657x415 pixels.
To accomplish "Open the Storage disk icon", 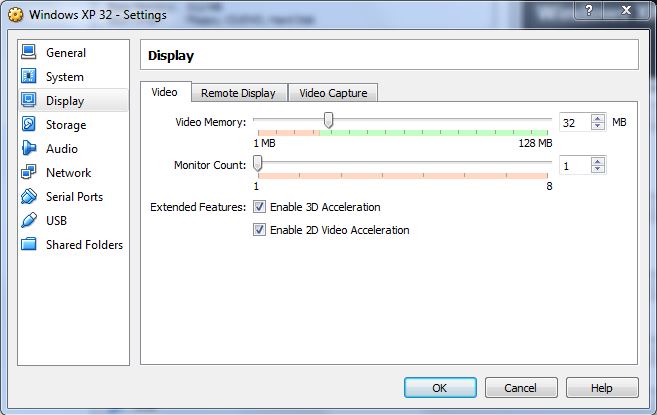I will point(28,124).
